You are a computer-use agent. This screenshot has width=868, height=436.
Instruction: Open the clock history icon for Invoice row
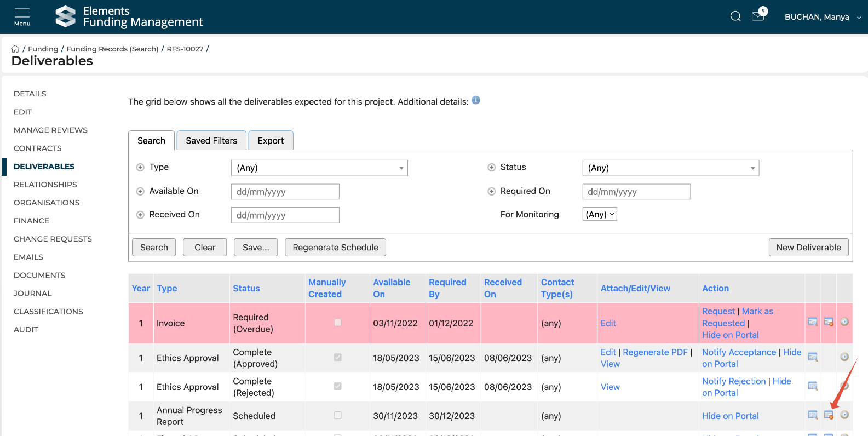point(844,322)
